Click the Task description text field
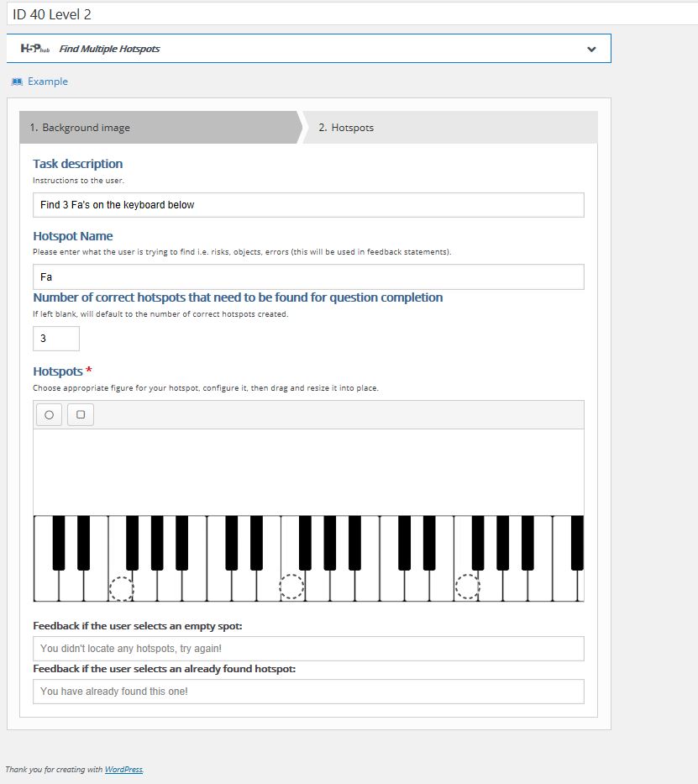The image size is (698, 784). pyautogui.click(x=308, y=205)
